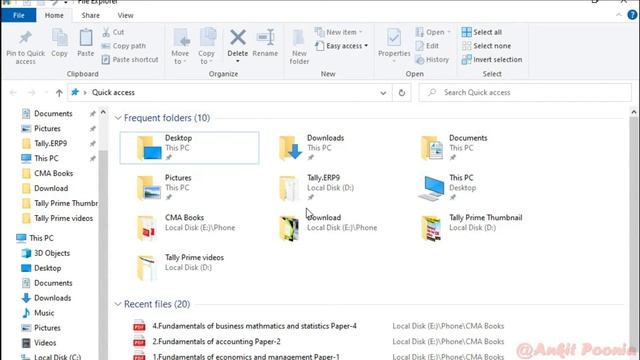Open the Desktop frequent folder tile
This screenshot has width=640, height=360.
pyautogui.click(x=189, y=148)
